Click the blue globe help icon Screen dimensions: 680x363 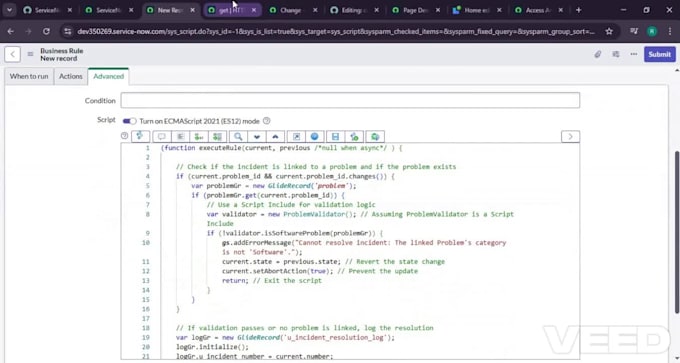click(x=315, y=137)
